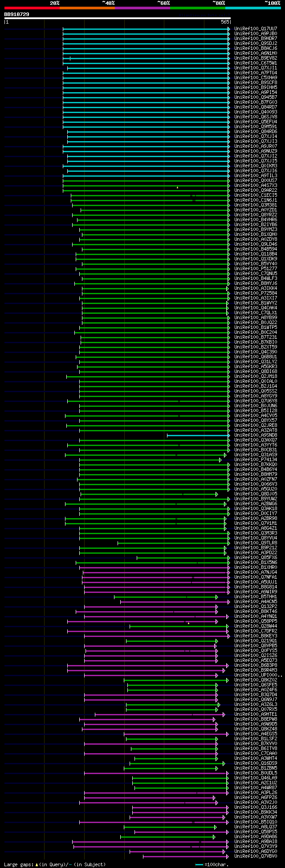Select truncated hit label UniRef100_UPI000..
Screen dimensions: 285x868
[x=258, y=675]
